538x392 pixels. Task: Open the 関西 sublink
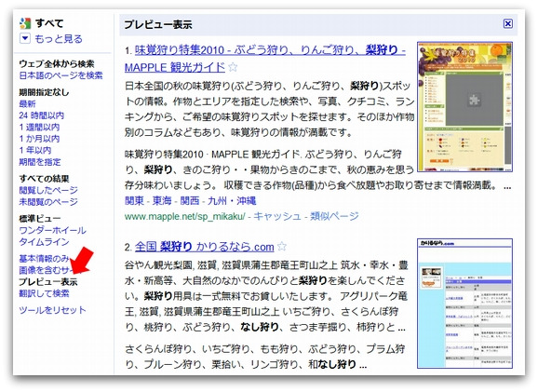(189, 200)
